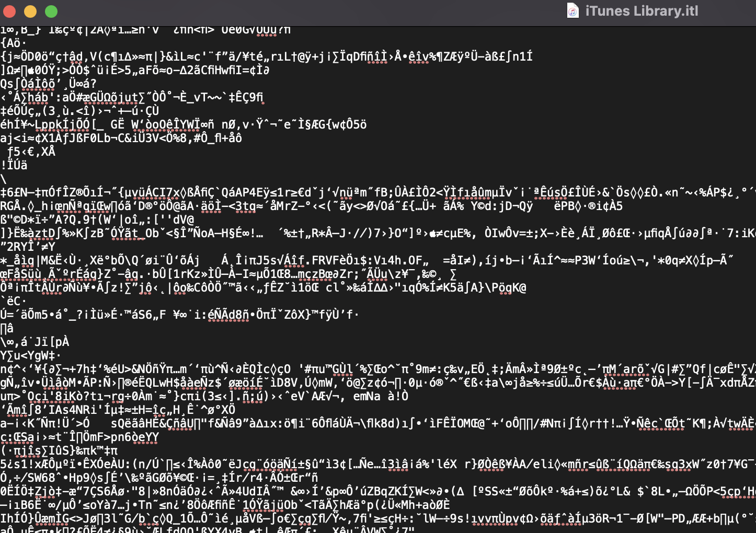Click the line beginning '{Aö·'
This screenshot has width=756, height=533.
pos(14,43)
